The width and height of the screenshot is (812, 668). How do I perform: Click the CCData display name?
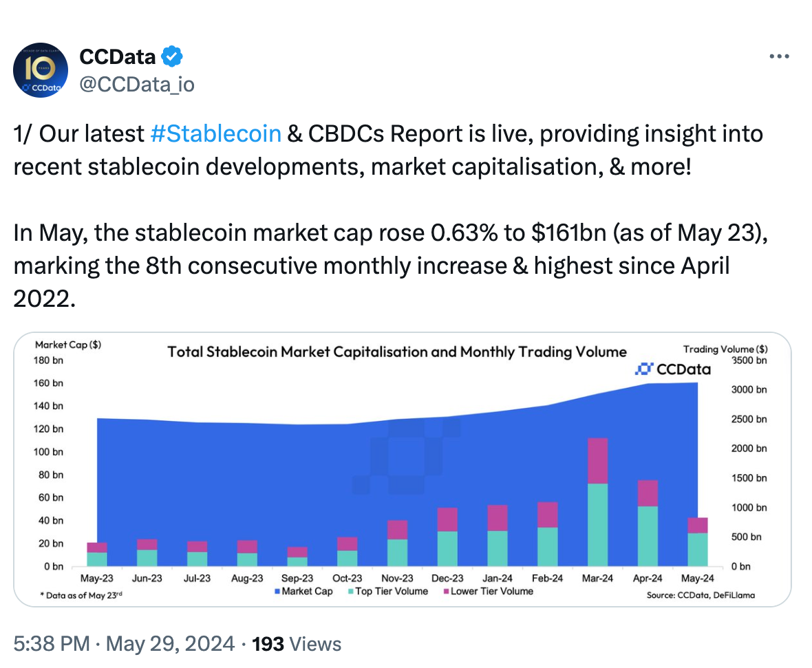pos(118,56)
